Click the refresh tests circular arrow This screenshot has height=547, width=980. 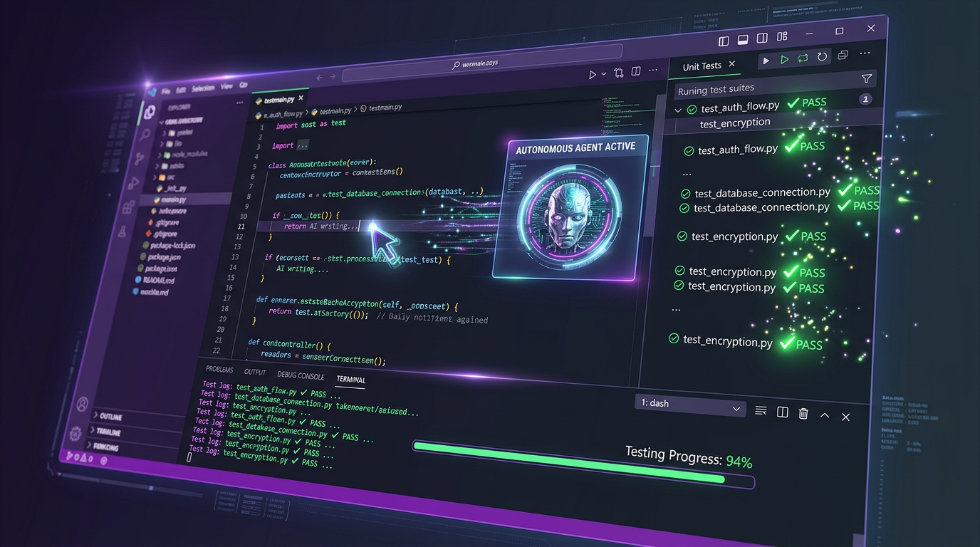[x=823, y=57]
